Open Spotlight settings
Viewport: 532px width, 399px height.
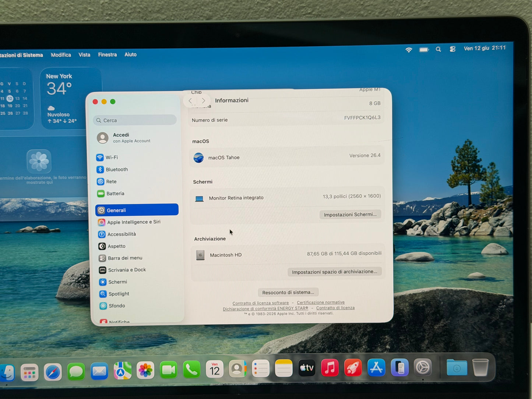click(x=114, y=294)
